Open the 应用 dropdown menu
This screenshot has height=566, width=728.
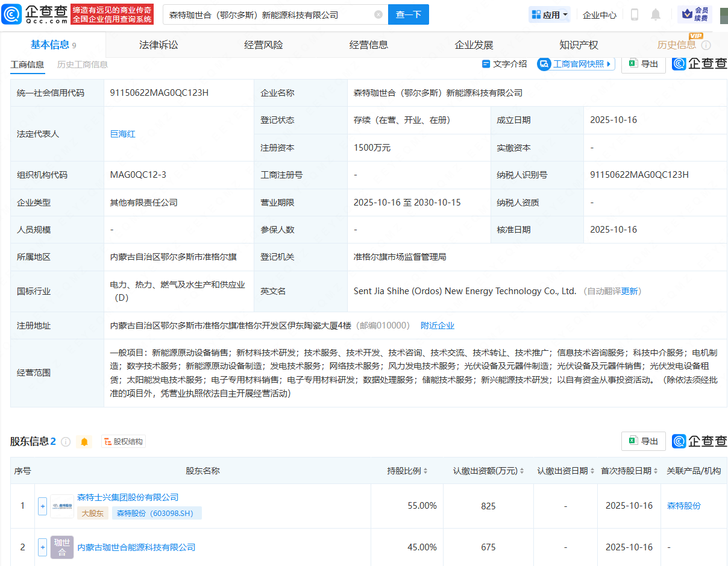click(x=548, y=14)
